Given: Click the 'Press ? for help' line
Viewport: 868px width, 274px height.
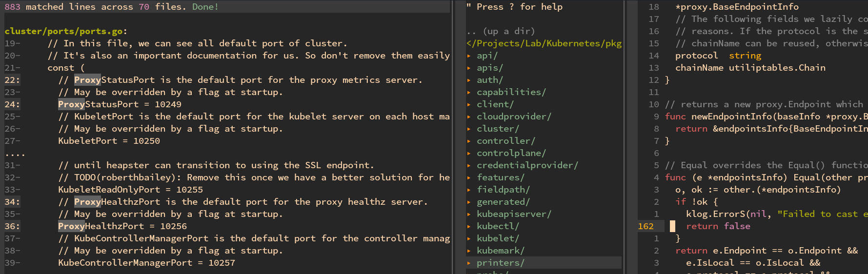Looking at the screenshot, I should [514, 7].
